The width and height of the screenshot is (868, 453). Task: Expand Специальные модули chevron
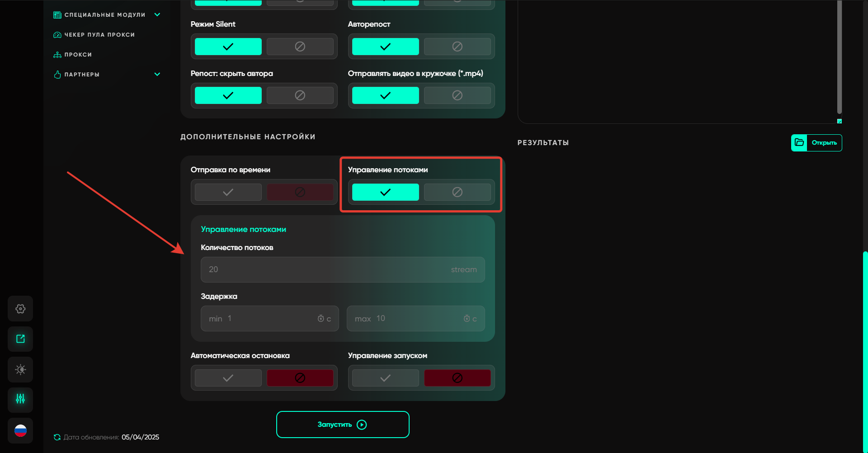point(157,15)
